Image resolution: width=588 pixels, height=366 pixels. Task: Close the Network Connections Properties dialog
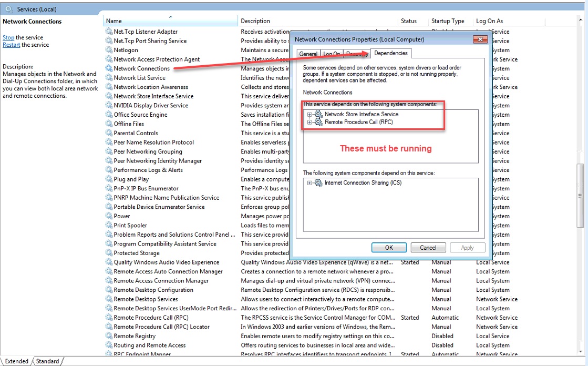tap(480, 39)
